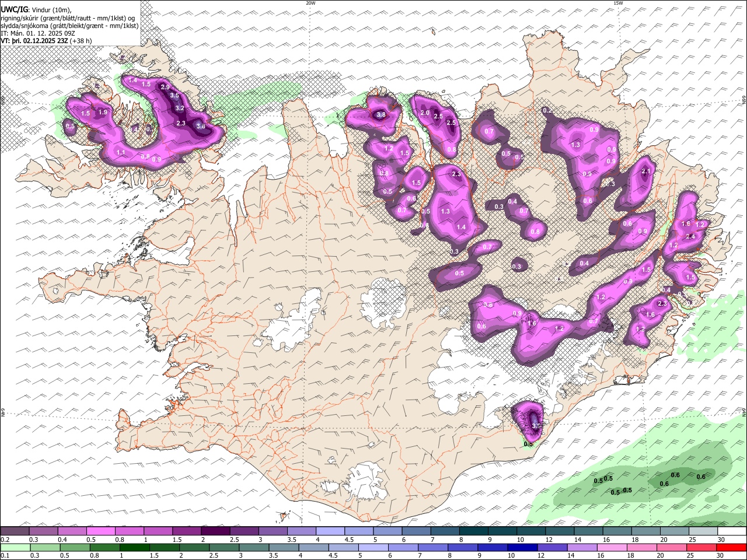
Task: Pick deep blue bottom legend swatch at 10
Action: click(522, 547)
